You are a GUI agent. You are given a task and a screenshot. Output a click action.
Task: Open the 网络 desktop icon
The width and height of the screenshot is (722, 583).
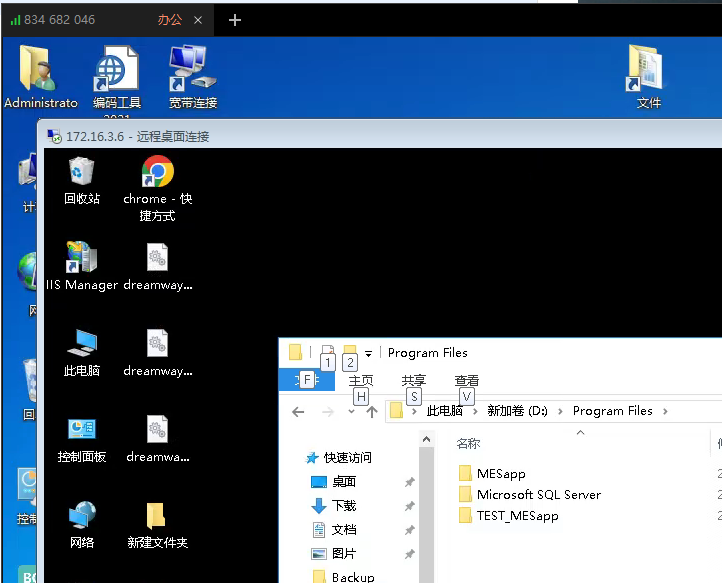point(82,517)
